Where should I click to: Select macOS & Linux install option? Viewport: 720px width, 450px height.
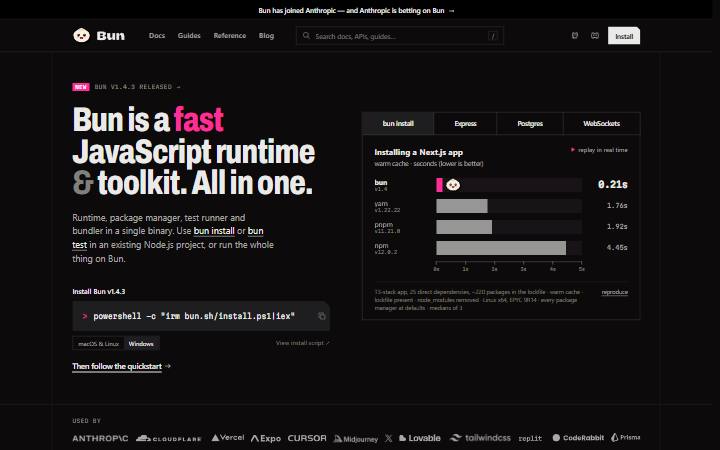tap(98, 343)
